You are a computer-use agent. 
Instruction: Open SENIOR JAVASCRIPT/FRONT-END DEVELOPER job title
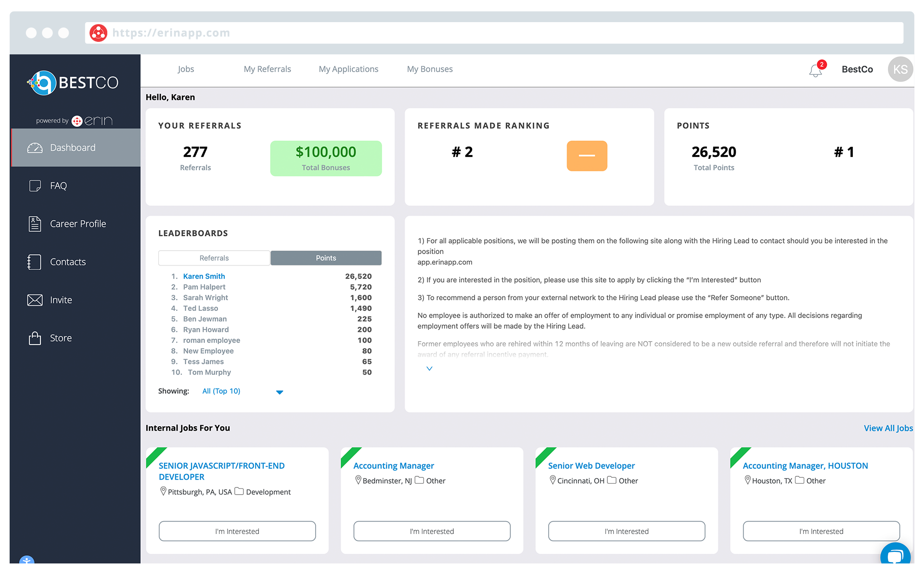(x=221, y=471)
